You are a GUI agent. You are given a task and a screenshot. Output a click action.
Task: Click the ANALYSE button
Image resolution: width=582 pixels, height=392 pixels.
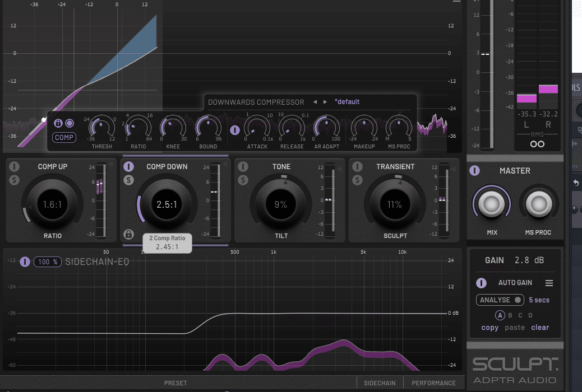click(x=500, y=300)
